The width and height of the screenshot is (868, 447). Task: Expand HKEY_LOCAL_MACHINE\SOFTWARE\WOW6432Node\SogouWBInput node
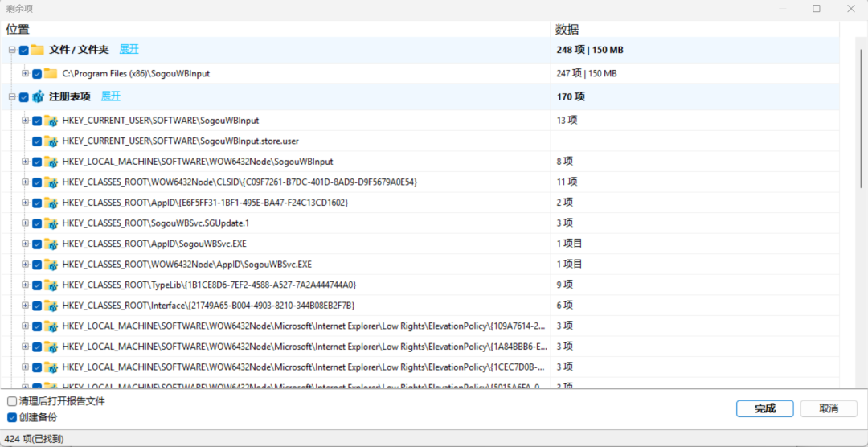coord(25,162)
